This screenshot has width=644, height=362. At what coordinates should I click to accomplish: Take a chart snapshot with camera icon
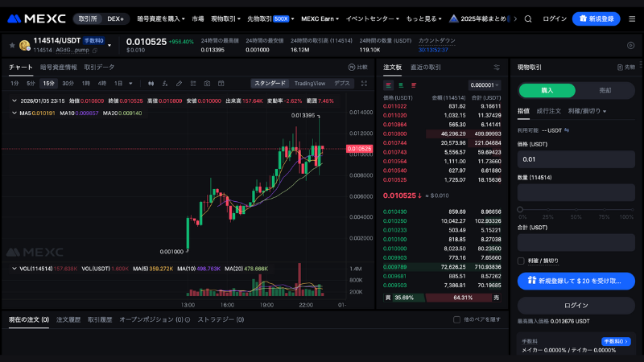(207, 84)
